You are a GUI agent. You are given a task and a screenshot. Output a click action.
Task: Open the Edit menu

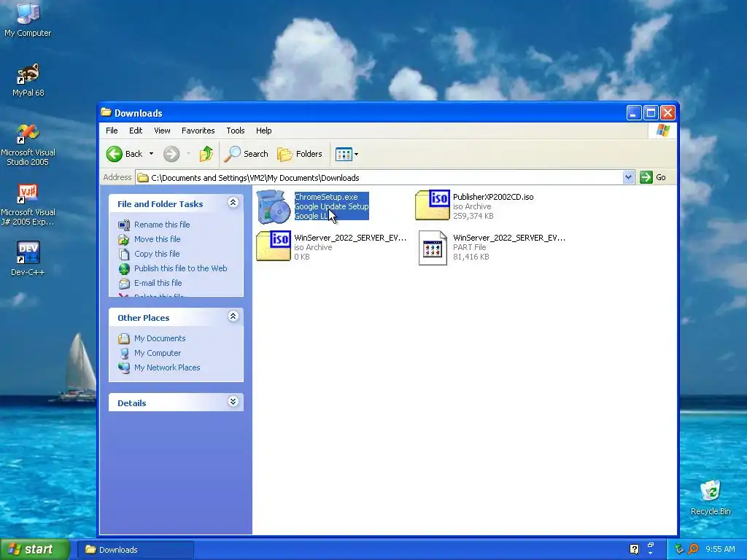(136, 131)
